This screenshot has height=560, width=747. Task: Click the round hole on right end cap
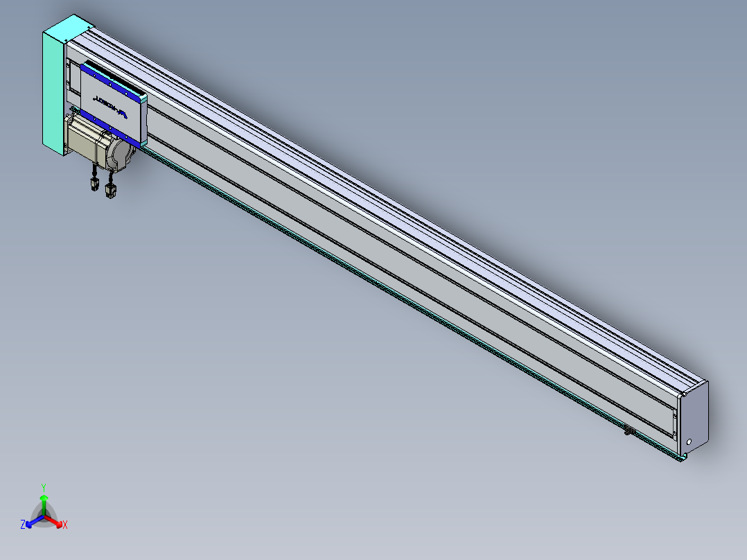coord(689,441)
